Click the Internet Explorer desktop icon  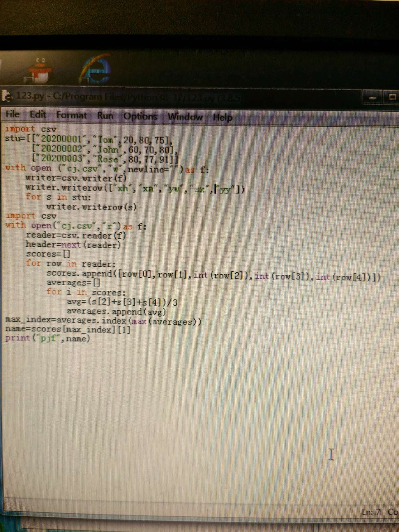tap(96, 69)
